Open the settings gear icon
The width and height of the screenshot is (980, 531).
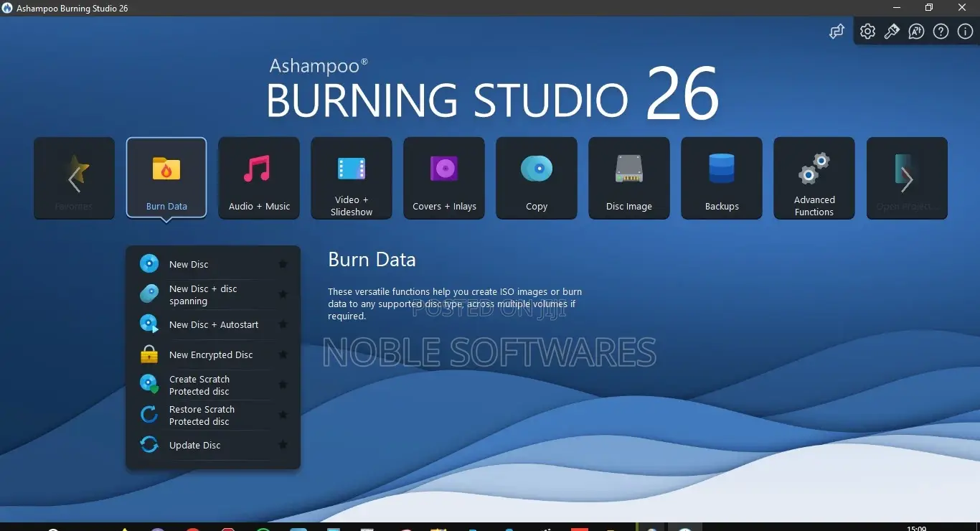[x=867, y=32]
